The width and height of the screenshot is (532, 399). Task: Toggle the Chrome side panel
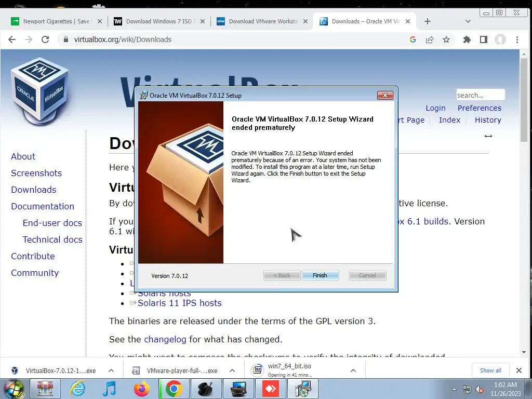pyautogui.click(x=484, y=39)
